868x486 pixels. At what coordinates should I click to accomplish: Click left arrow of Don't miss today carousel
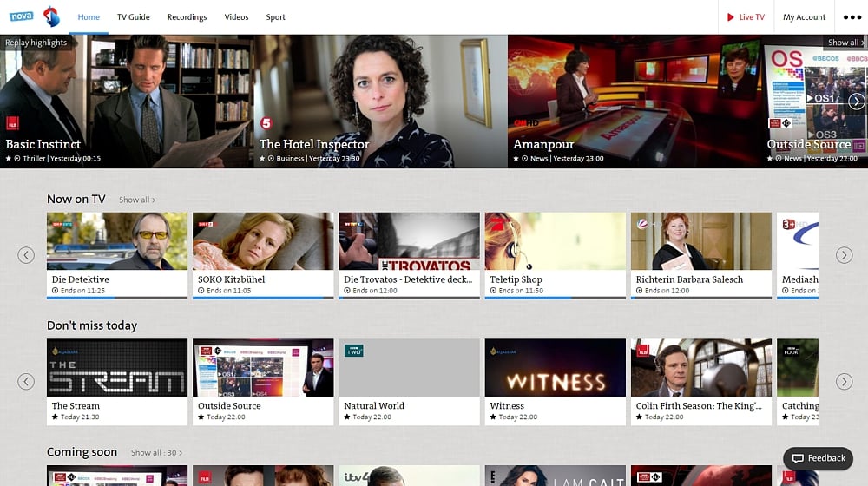click(x=26, y=381)
